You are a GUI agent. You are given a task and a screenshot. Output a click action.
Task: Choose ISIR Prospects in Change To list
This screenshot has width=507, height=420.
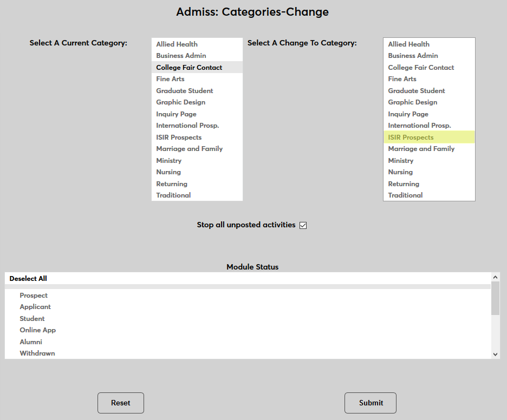[411, 137]
